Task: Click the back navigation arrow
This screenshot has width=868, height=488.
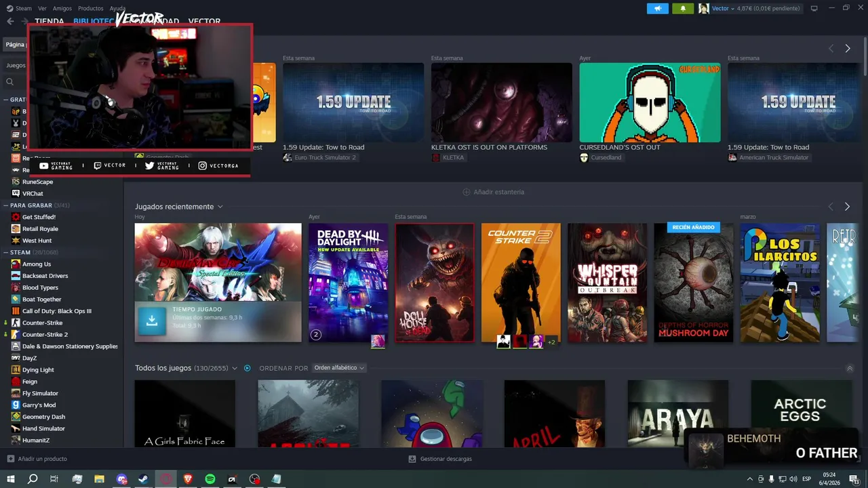Action: point(10,21)
